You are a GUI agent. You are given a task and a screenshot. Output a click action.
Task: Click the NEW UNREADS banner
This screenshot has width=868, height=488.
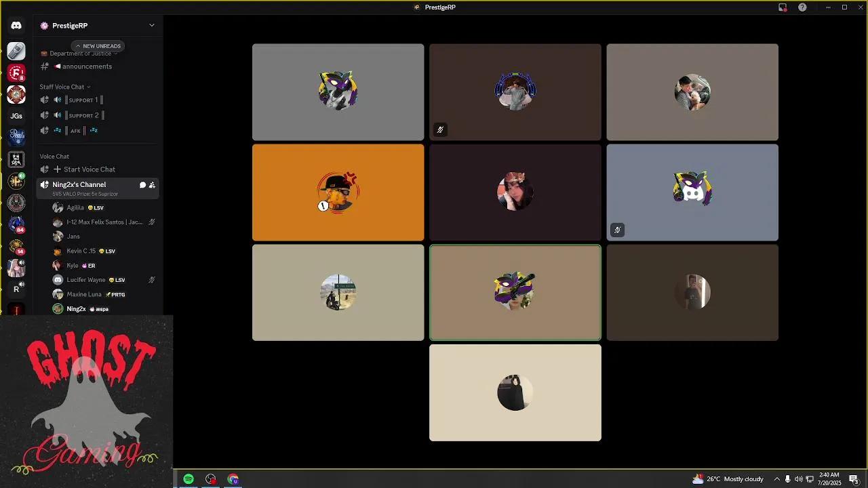pos(98,46)
